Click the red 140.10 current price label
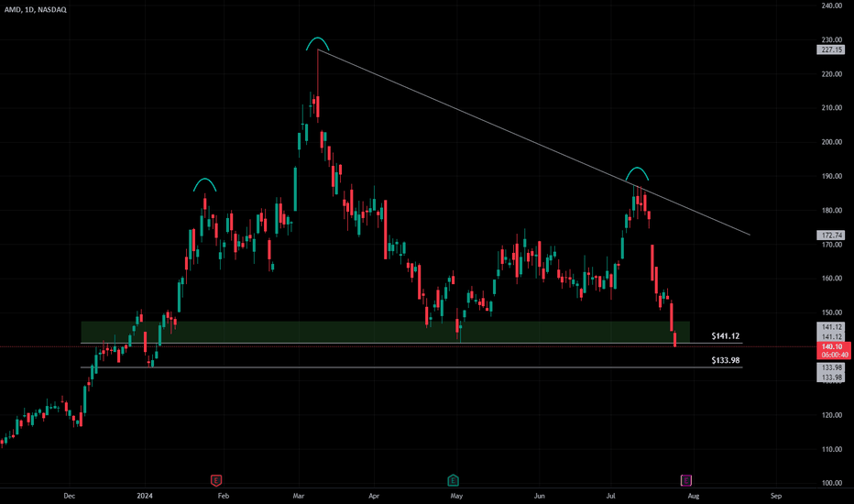This screenshot has width=854, height=504. click(x=832, y=346)
